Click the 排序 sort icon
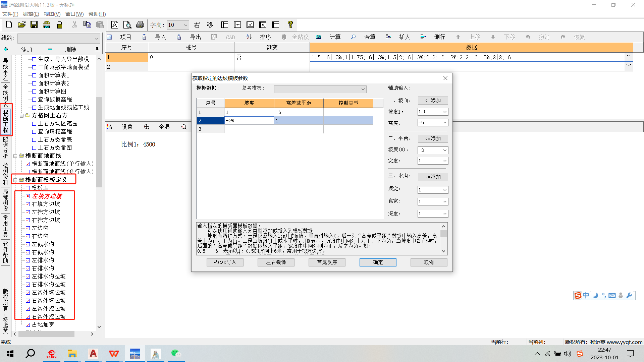Image resolution: width=644 pixels, height=362 pixels. 249,37
